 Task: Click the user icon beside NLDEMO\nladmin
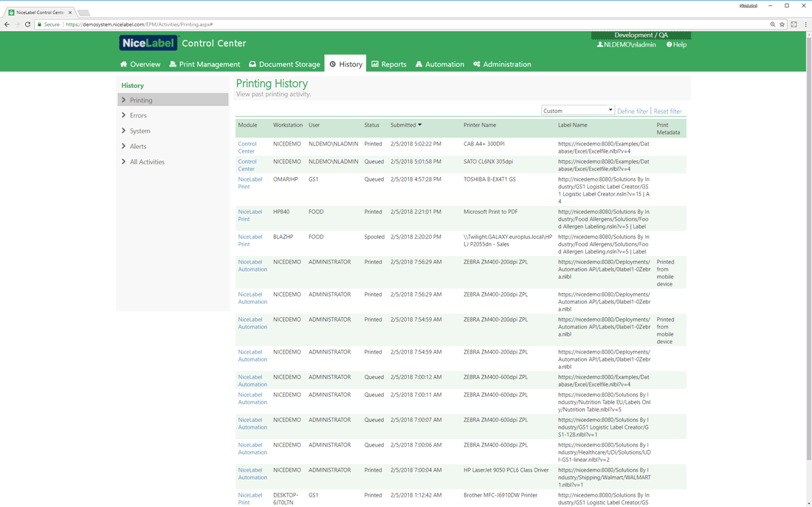tap(599, 44)
